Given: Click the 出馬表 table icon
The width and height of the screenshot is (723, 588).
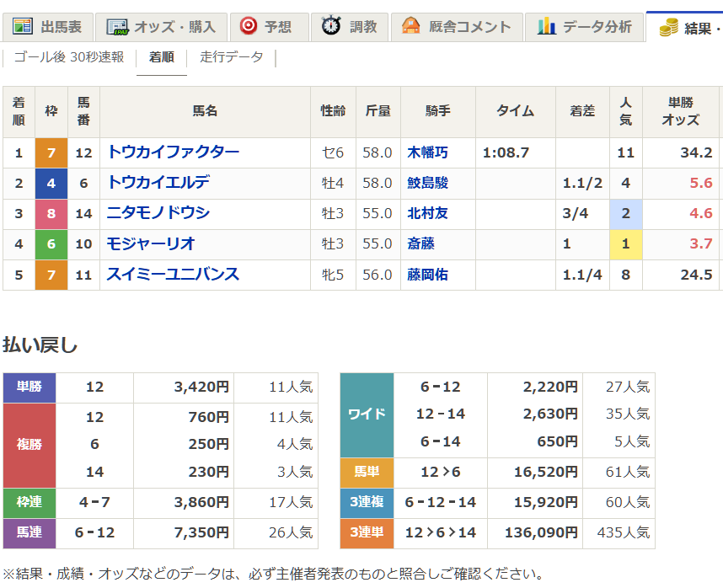Looking at the screenshot, I should pyautogui.click(x=23, y=27).
